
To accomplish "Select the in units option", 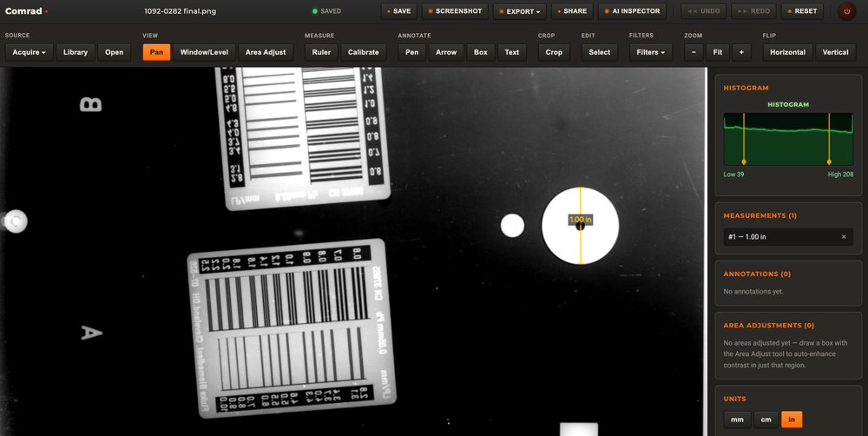I will click(x=792, y=419).
